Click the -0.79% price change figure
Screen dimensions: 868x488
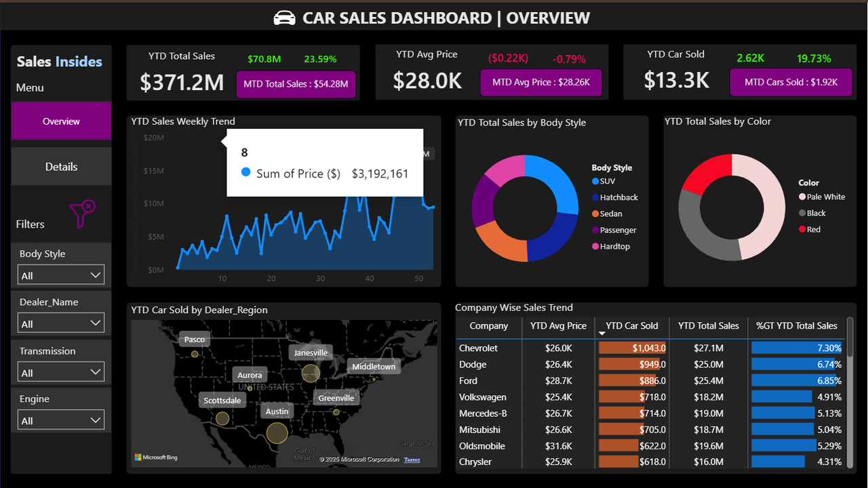569,59
